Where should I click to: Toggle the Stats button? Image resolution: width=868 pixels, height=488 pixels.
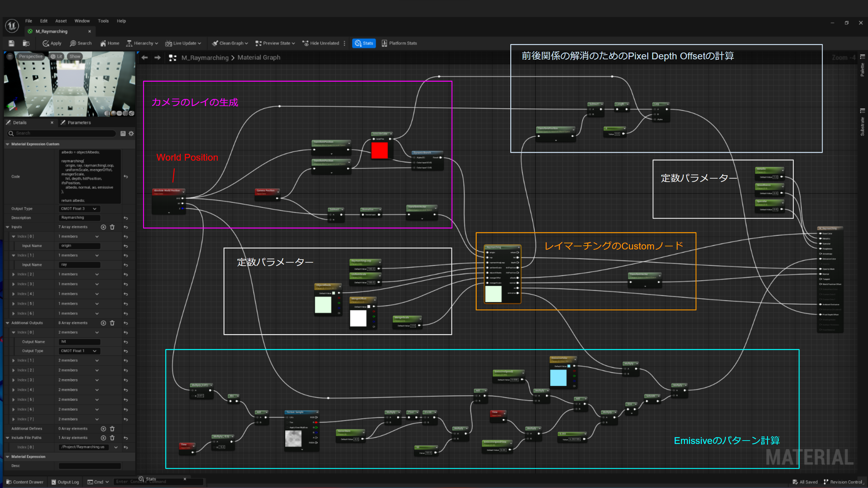click(364, 43)
